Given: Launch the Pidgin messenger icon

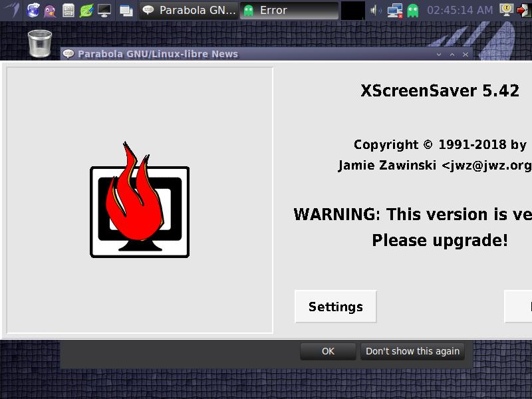Looking at the screenshot, I should [50, 11].
